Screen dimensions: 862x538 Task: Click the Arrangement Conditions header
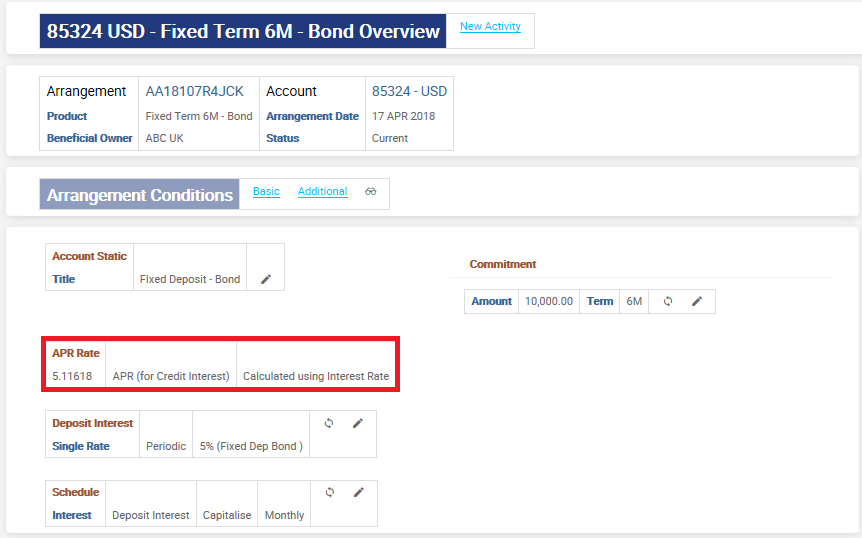tap(140, 195)
